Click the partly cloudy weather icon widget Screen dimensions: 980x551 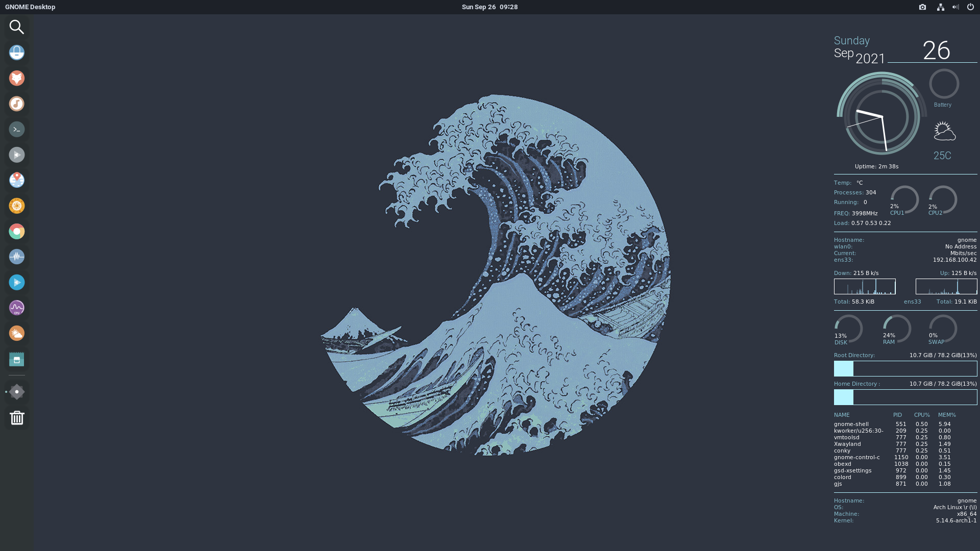tap(944, 131)
